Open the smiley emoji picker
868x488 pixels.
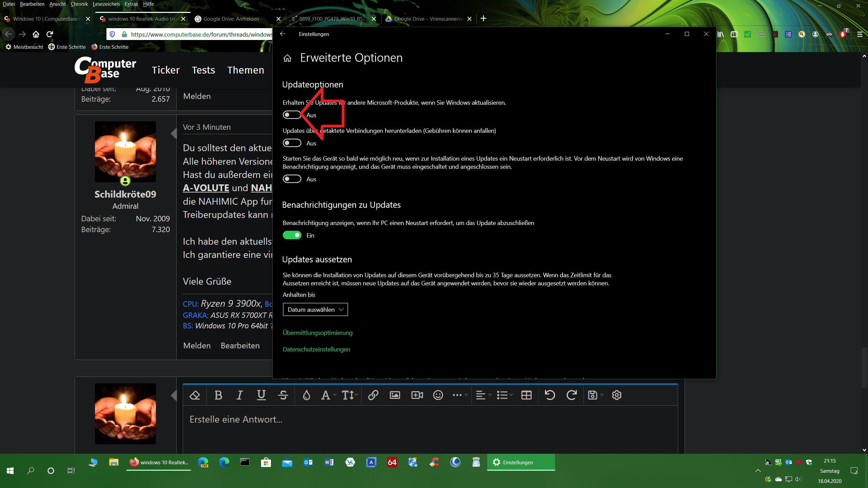point(438,395)
